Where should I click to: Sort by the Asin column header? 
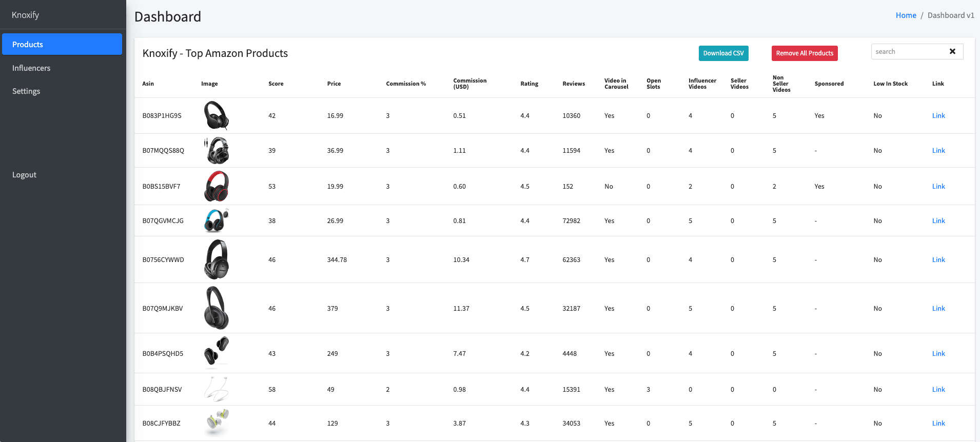[x=148, y=84]
